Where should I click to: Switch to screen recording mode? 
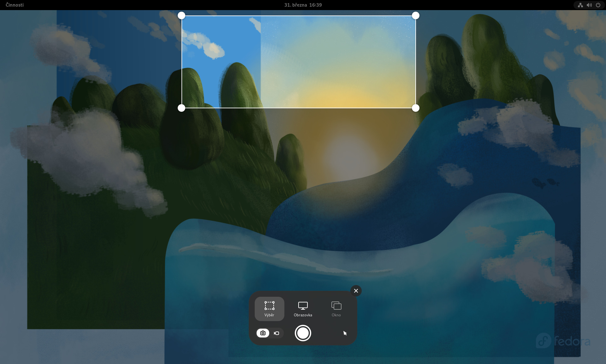[277, 333]
